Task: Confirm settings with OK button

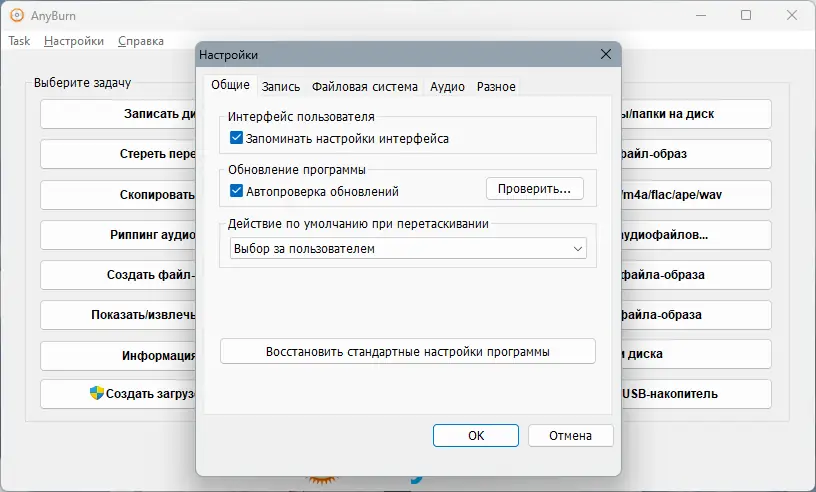Action: [476, 436]
